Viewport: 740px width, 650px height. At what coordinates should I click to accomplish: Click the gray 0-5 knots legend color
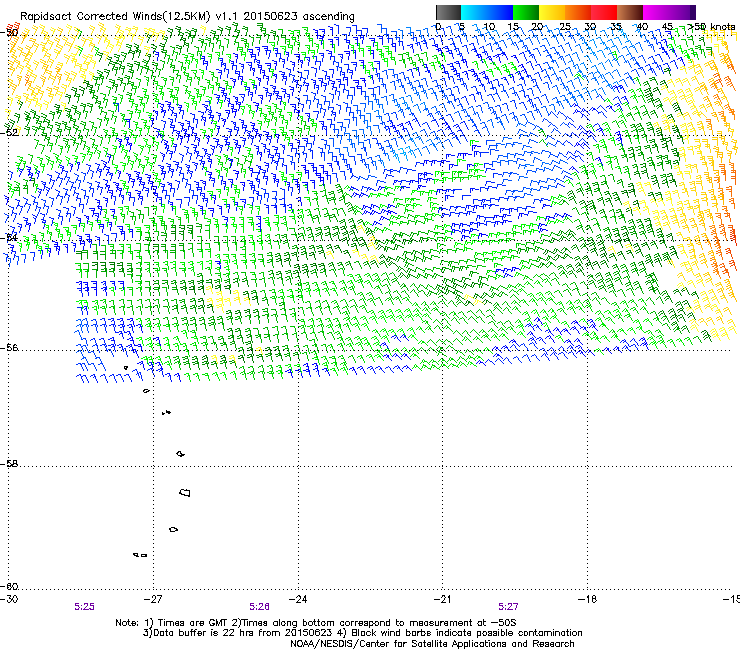coord(448,12)
